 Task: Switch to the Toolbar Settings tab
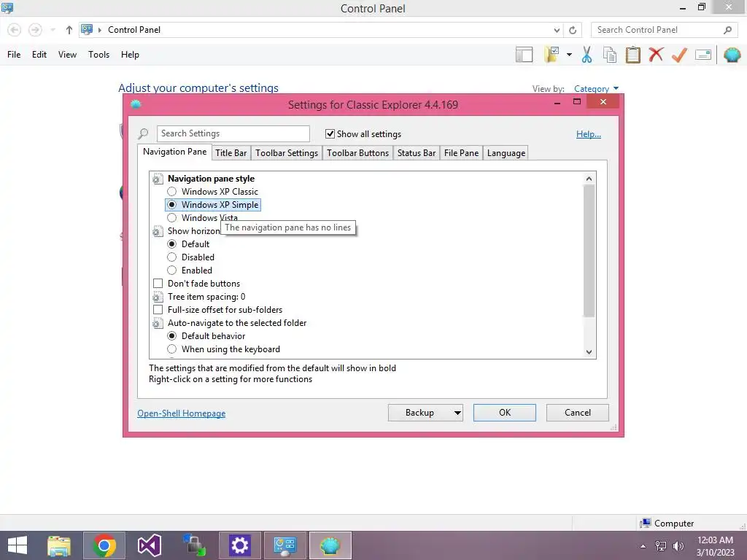click(x=287, y=153)
